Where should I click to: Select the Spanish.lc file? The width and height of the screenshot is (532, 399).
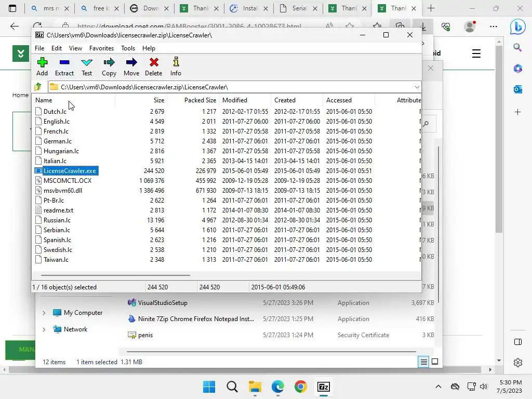pyautogui.click(x=57, y=240)
